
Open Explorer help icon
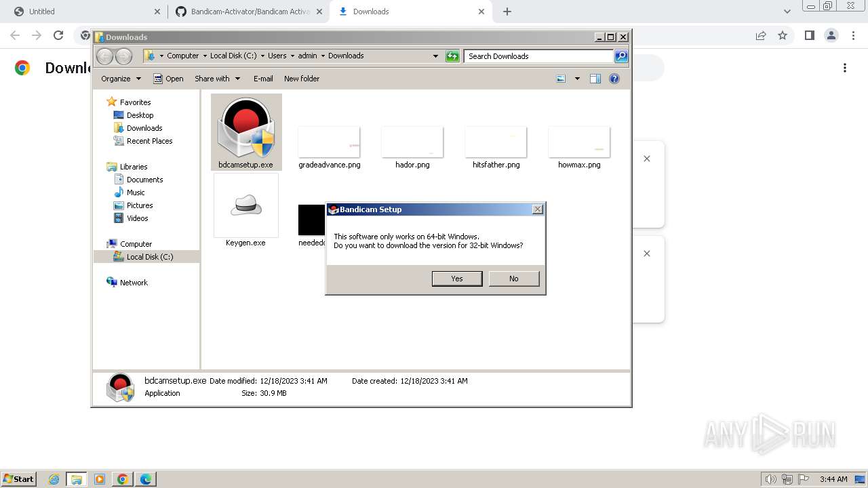point(614,79)
